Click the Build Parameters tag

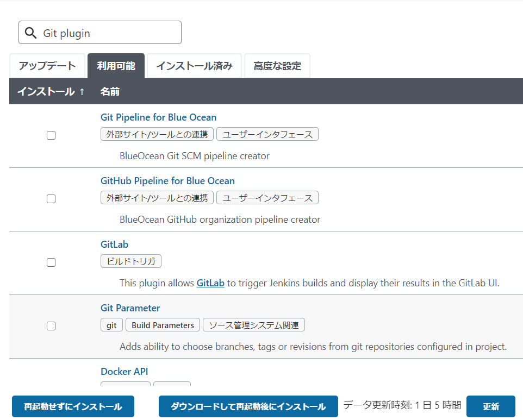click(x=163, y=325)
